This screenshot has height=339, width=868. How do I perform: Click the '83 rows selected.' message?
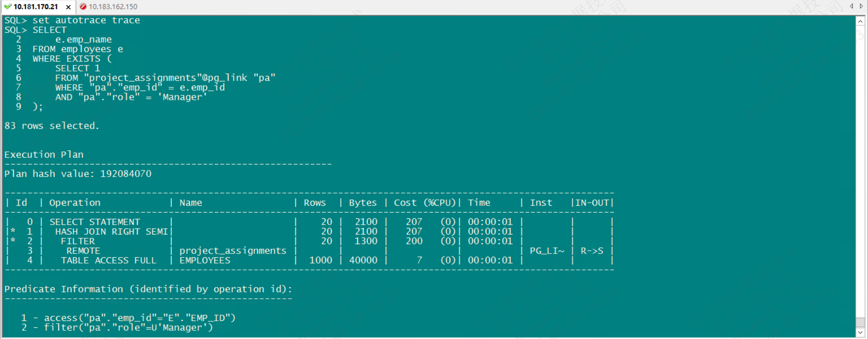pos(52,126)
